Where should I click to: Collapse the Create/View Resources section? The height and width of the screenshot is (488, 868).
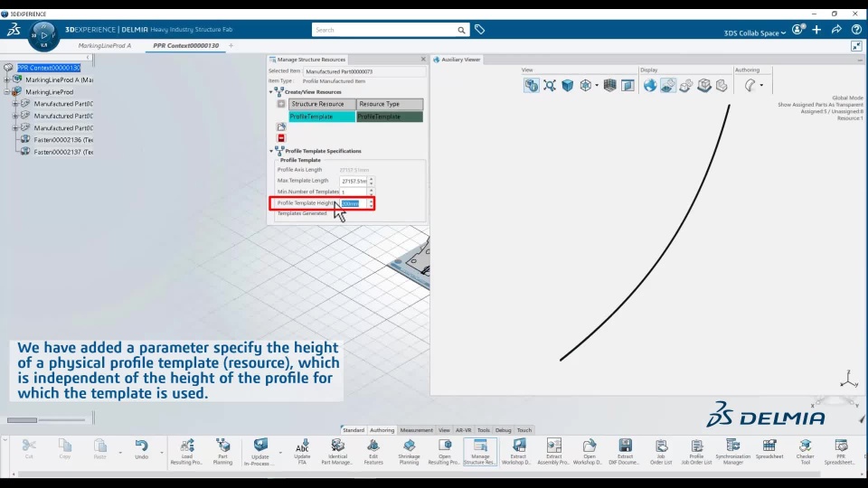[270, 92]
